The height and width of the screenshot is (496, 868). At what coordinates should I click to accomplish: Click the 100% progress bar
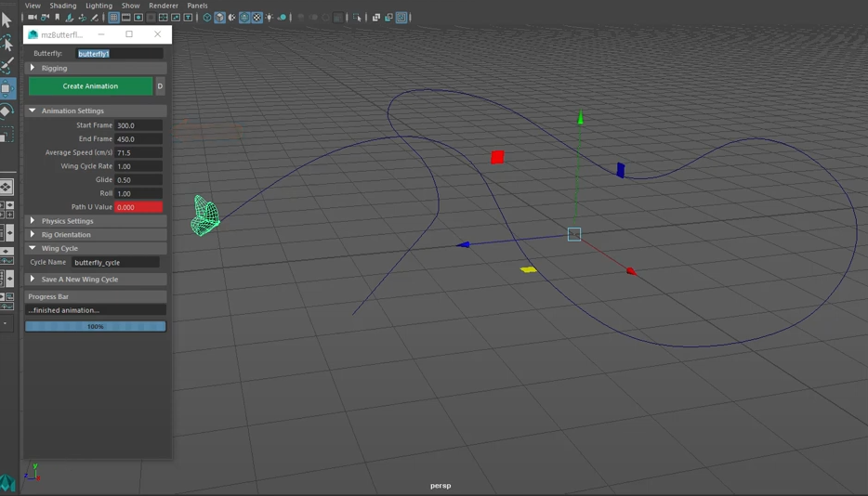click(x=95, y=327)
